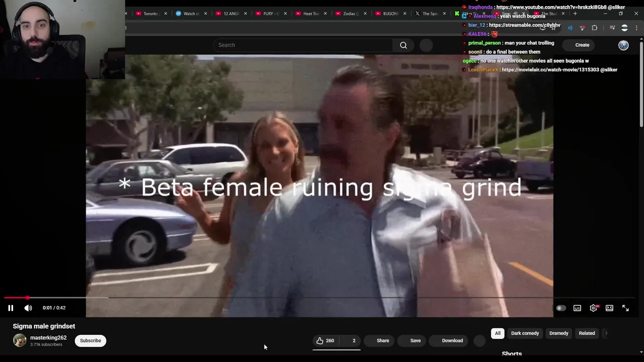
Task: Click the red-badged extension icon
Action: point(582,28)
